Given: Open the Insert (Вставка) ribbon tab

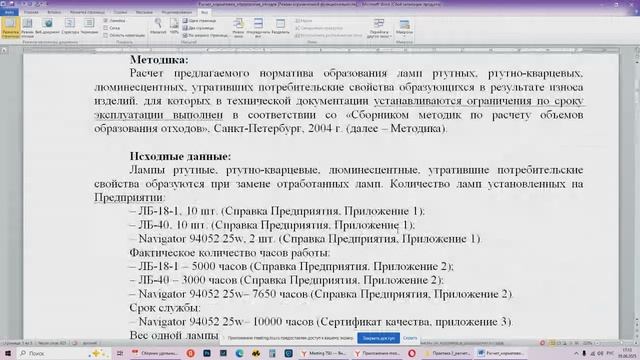Looking at the screenshot, I should coord(54,12).
